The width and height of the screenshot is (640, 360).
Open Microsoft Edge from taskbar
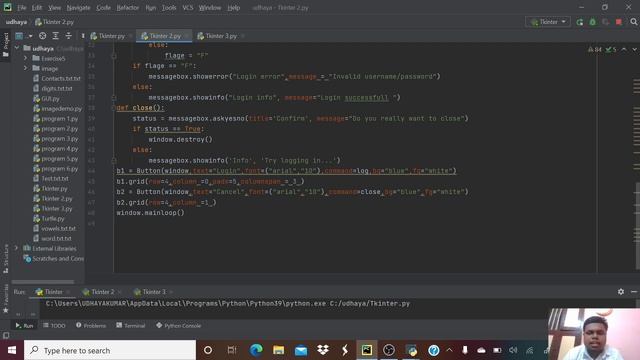256,350
